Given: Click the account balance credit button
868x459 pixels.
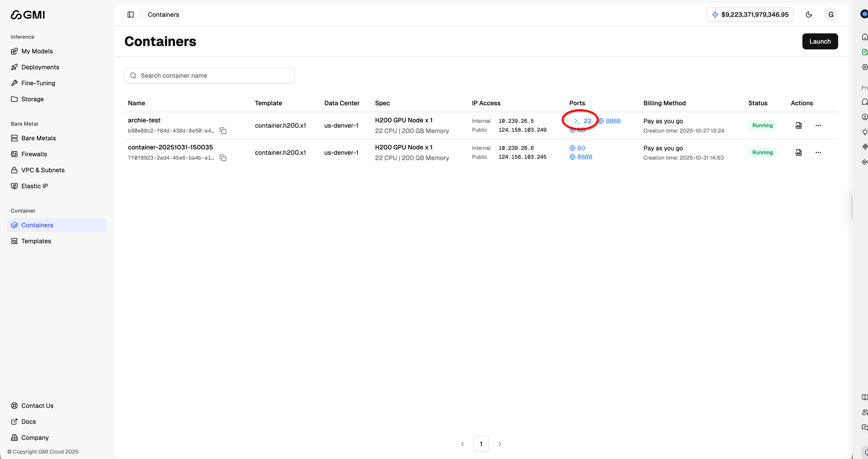Looking at the screenshot, I should pos(750,15).
